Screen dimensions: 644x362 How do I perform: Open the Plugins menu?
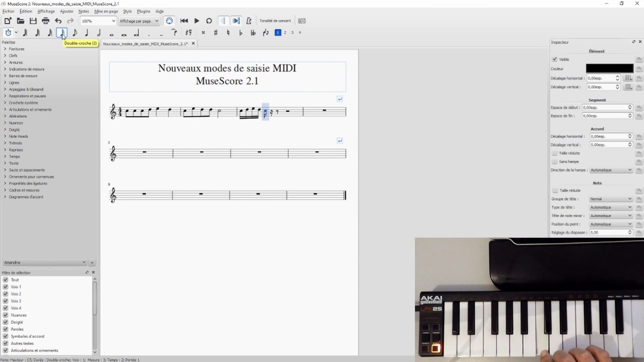[x=143, y=11]
